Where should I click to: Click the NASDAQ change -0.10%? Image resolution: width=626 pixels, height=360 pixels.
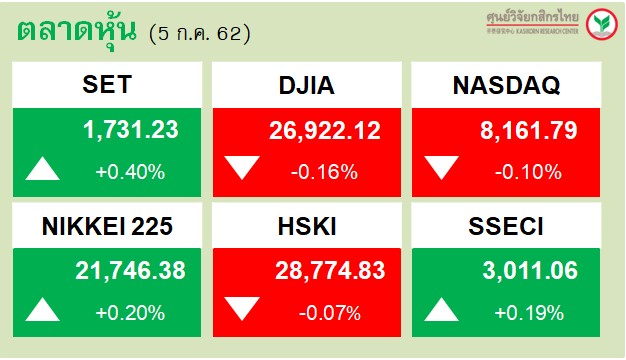point(528,172)
